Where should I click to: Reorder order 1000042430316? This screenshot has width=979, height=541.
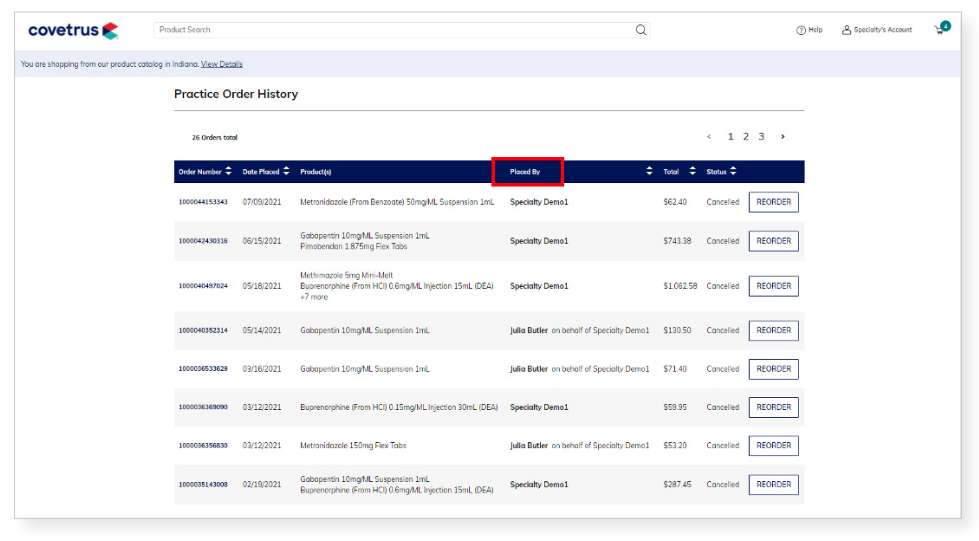774,241
